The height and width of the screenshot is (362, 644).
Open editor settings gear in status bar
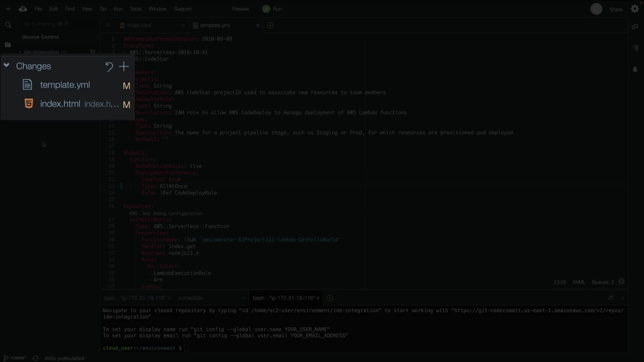click(621, 282)
